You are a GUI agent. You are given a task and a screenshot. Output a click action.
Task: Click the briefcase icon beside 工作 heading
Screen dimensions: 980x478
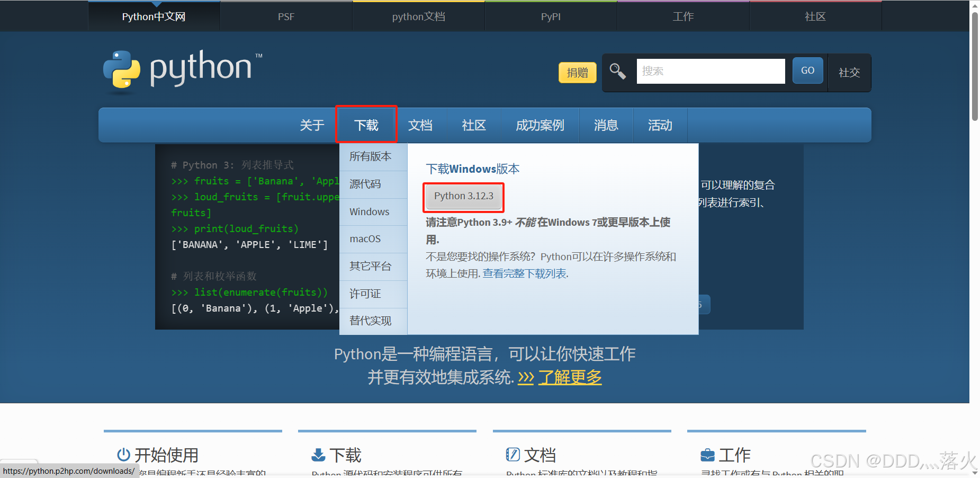(x=707, y=455)
